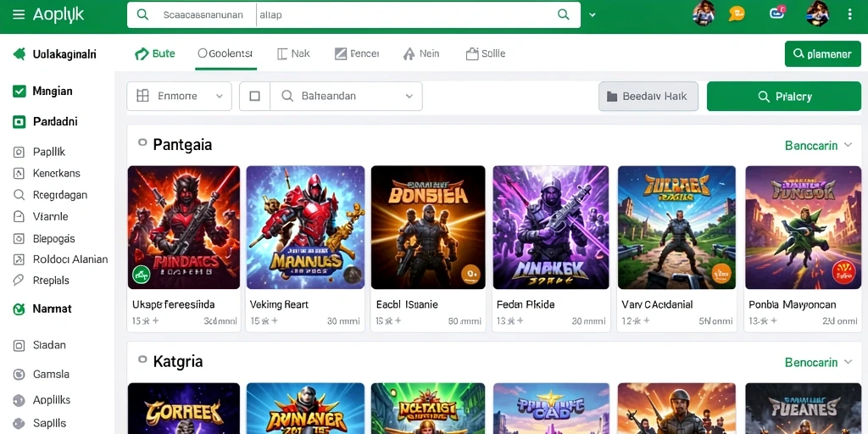Screen dimensions: 868x434
Task: Open the Veking Reart game thumbnail
Action: pyautogui.click(x=305, y=227)
